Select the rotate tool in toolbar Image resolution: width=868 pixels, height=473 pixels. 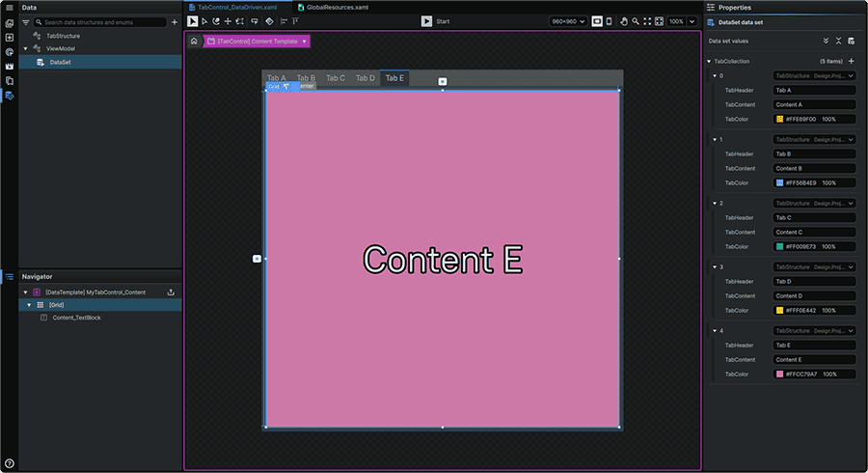216,21
